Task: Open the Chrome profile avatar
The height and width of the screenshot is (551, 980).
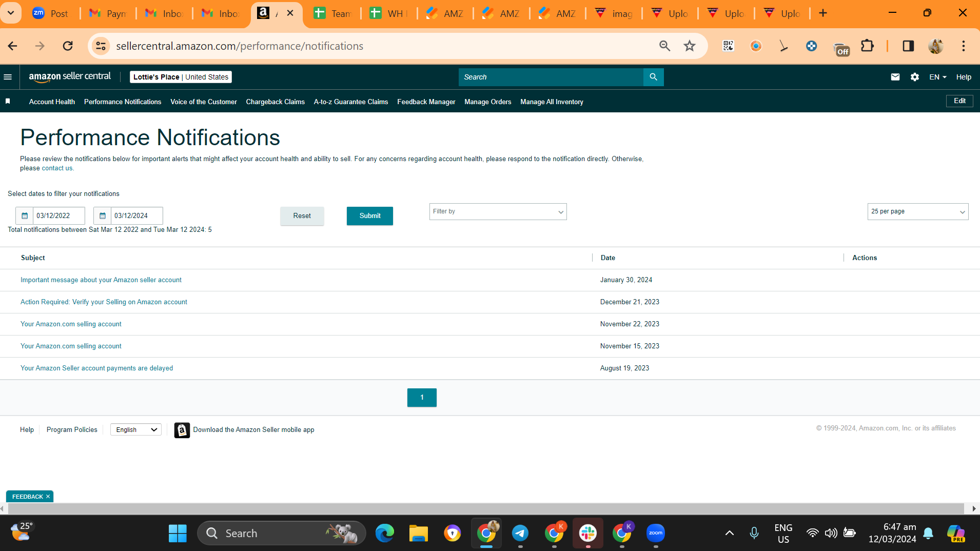Action: click(936, 46)
